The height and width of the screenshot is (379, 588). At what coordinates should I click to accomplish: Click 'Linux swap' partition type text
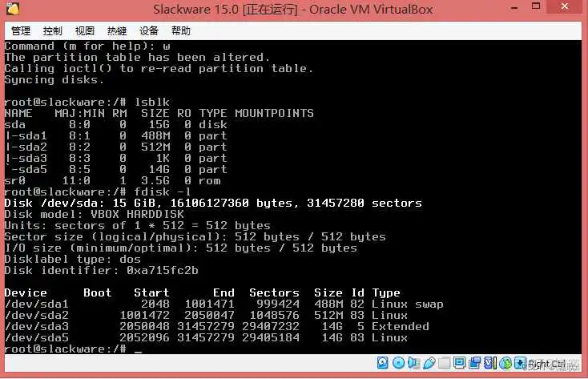408,304
